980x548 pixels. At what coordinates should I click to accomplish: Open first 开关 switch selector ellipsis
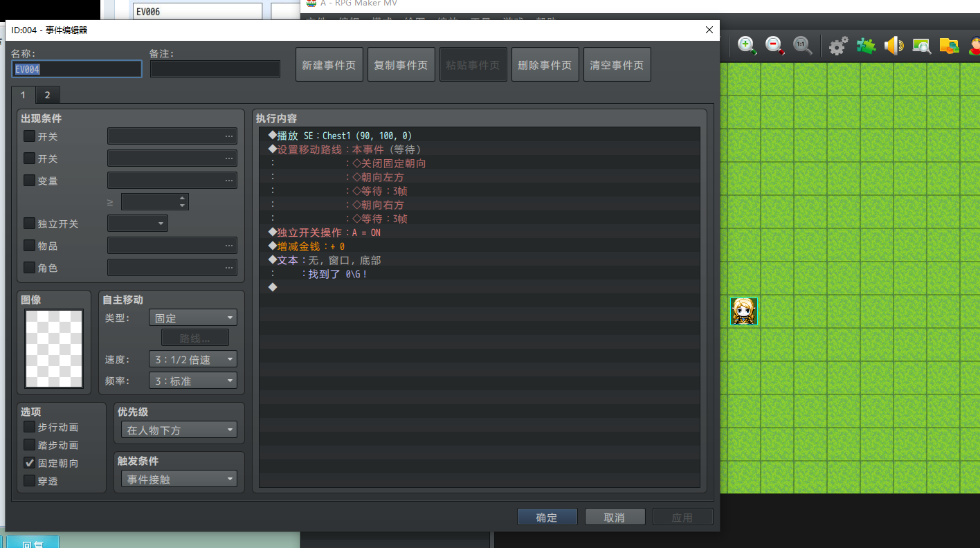click(229, 136)
